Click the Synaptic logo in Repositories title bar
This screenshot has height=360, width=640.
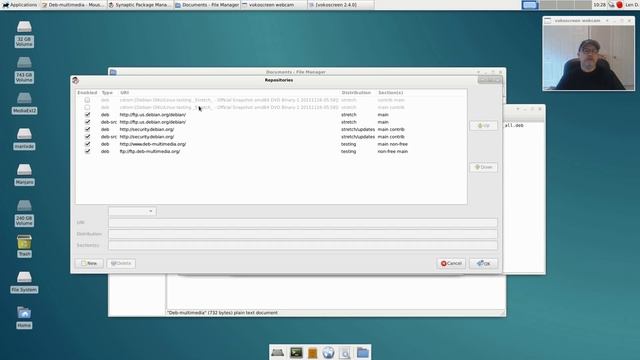pyautogui.click(x=76, y=80)
